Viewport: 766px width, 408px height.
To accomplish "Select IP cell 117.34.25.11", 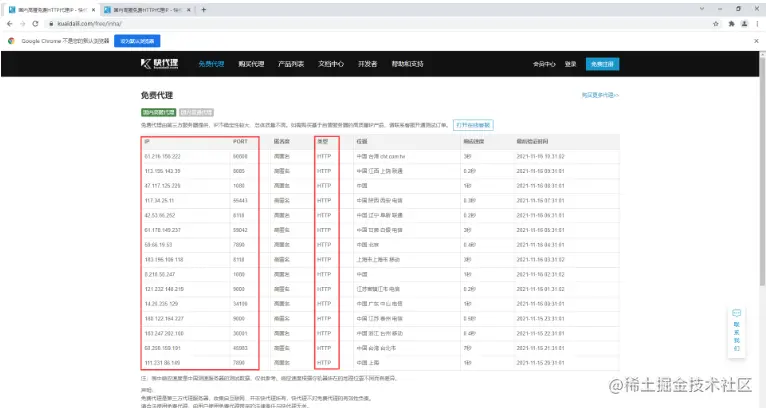I will coord(159,200).
